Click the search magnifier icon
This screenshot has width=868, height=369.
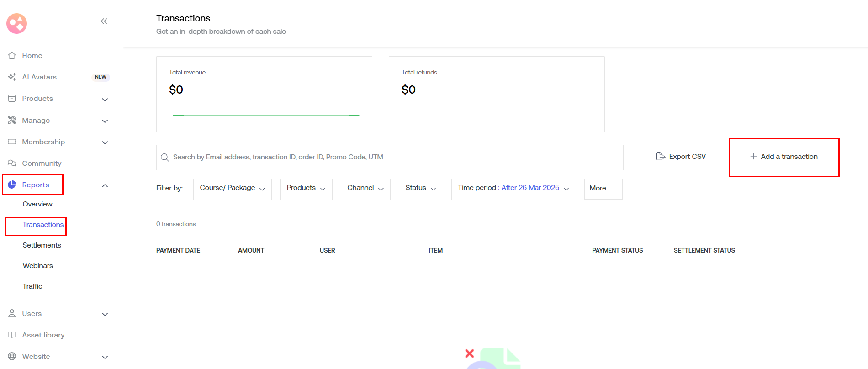pos(165,158)
